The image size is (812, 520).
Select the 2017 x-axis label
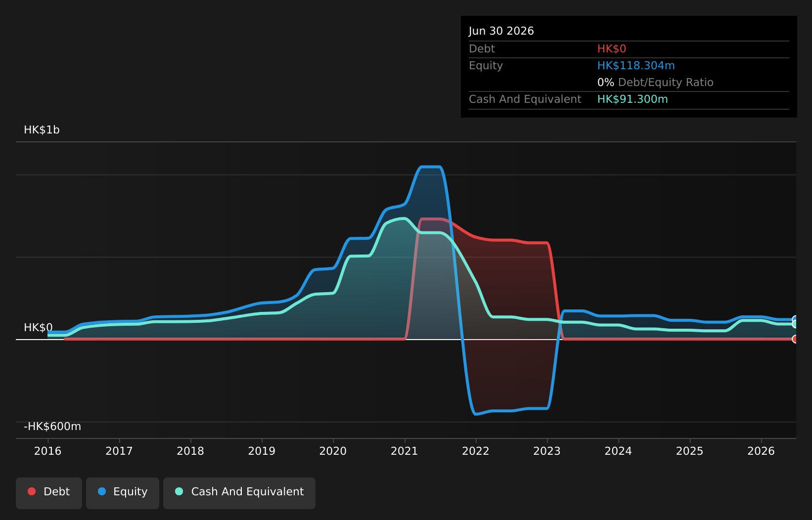pyautogui.click(x=119, y=451)
